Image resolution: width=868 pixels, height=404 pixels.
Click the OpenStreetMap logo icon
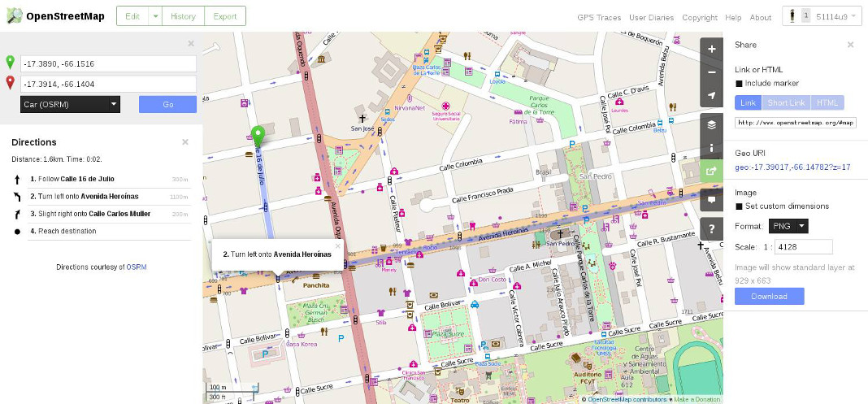pyautogui.click(x=15, y=16)
